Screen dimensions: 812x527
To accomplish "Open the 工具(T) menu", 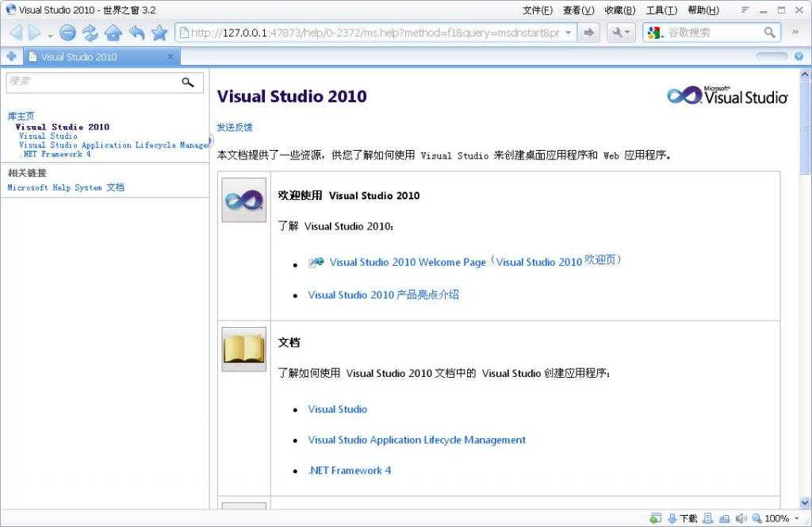I will 661,10.
